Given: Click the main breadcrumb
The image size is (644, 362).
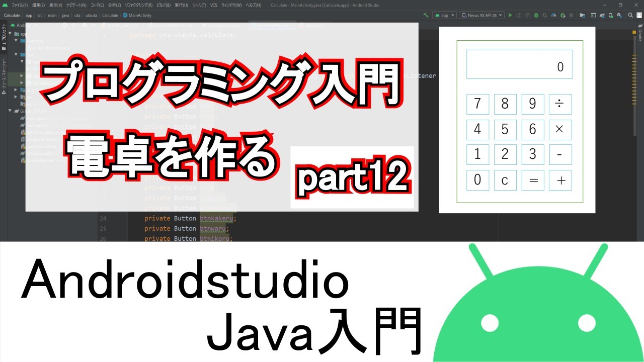Looking at the screenshot, I should coord(52,15).
